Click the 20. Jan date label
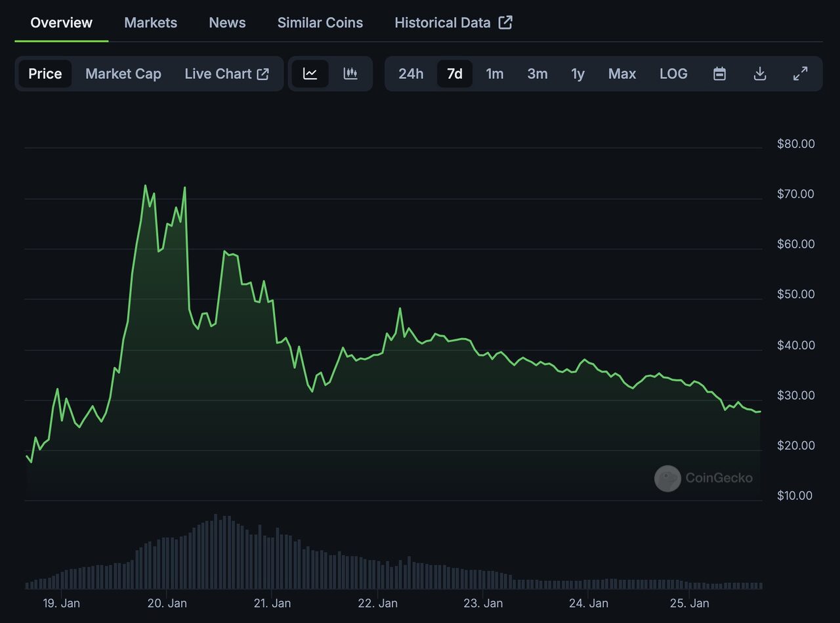This screenshot has width=840, height=623. coord(167,603)
